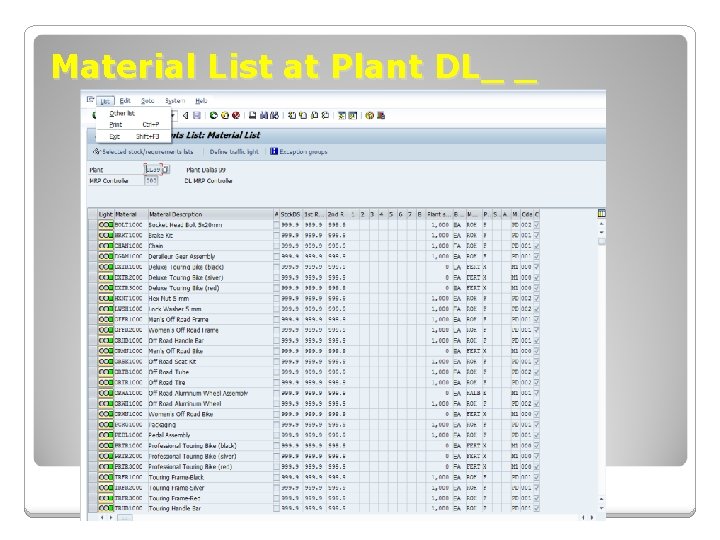
Task: Click the window menu icon left of List
Action: [x=90, y=100]
